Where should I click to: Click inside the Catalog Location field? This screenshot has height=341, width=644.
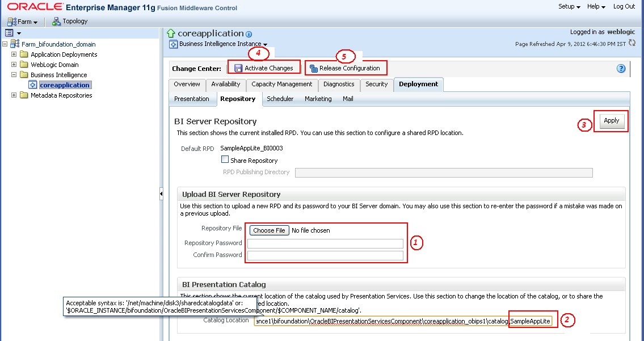click(x=397, y=321)
